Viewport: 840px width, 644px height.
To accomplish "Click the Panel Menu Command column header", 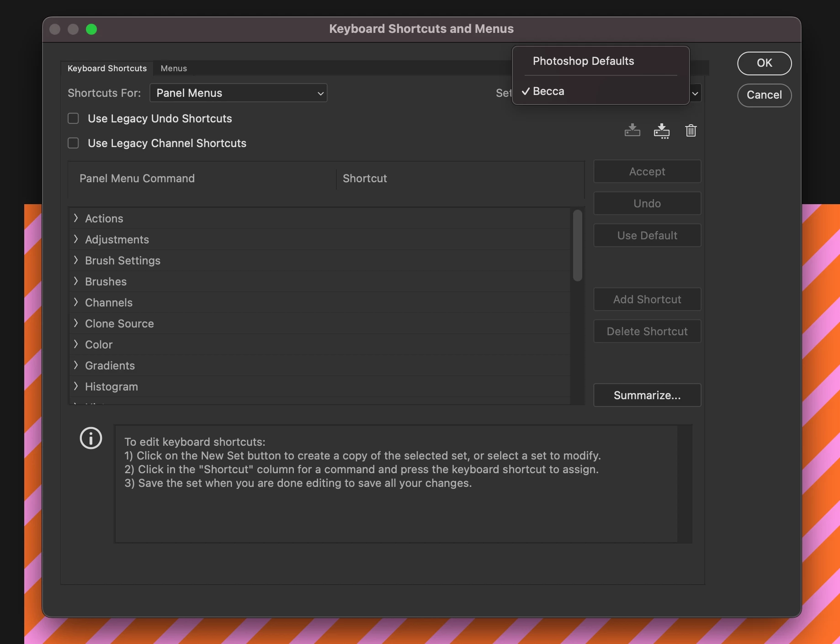I will [137, 179].
